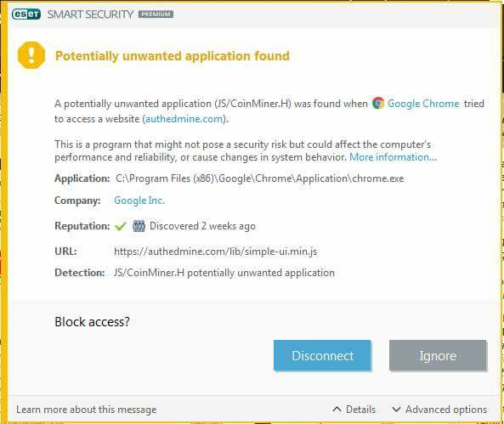504x424 pixels.
Task: Click the SMART SECURITY title text
Action: (90, 14)
